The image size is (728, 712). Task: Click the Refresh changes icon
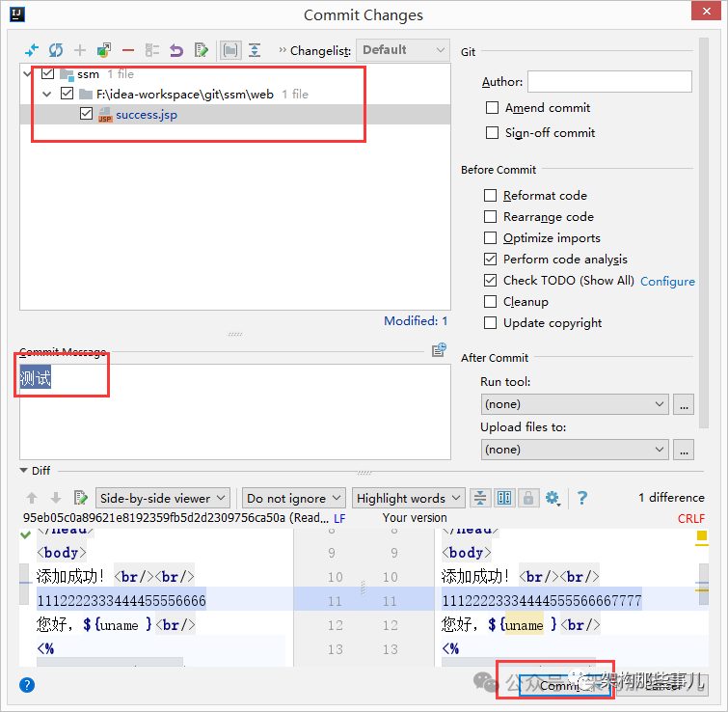pyautogui.click(x=56, y=50)
